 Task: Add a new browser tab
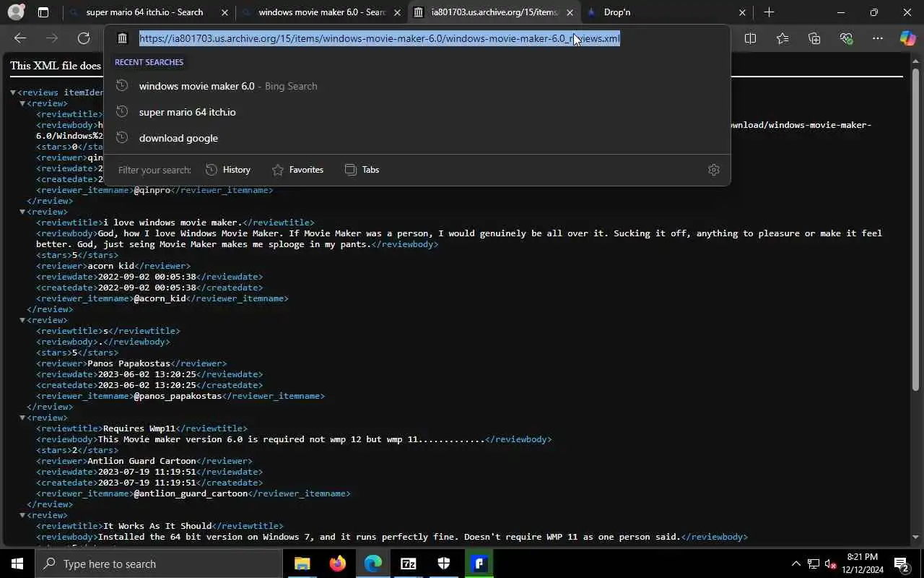[x=769, y=12]
